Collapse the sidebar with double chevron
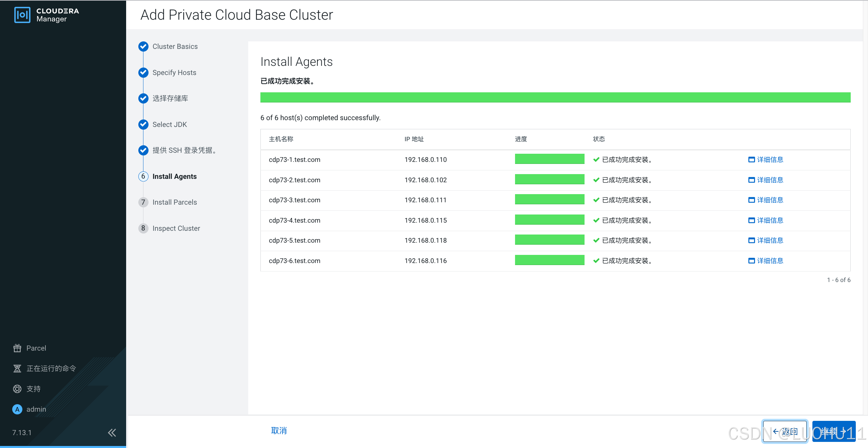Viewport: 868px width, 448px height. point(112,432)
